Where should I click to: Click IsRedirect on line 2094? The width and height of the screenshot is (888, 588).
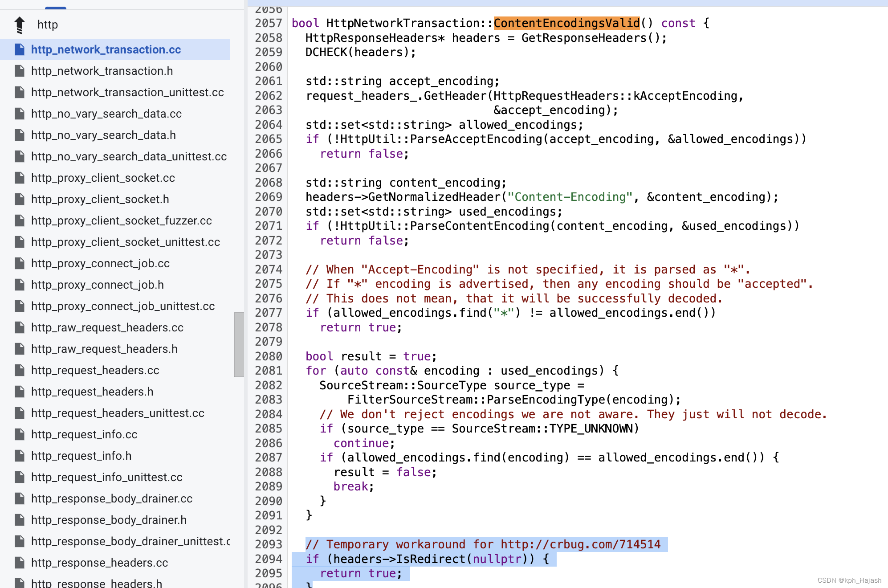point(431,559)
